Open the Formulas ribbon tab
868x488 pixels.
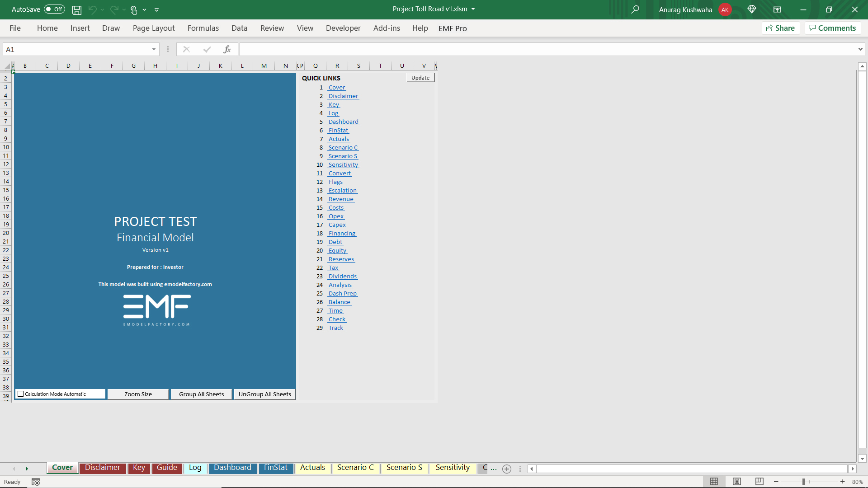coord(203,28)
